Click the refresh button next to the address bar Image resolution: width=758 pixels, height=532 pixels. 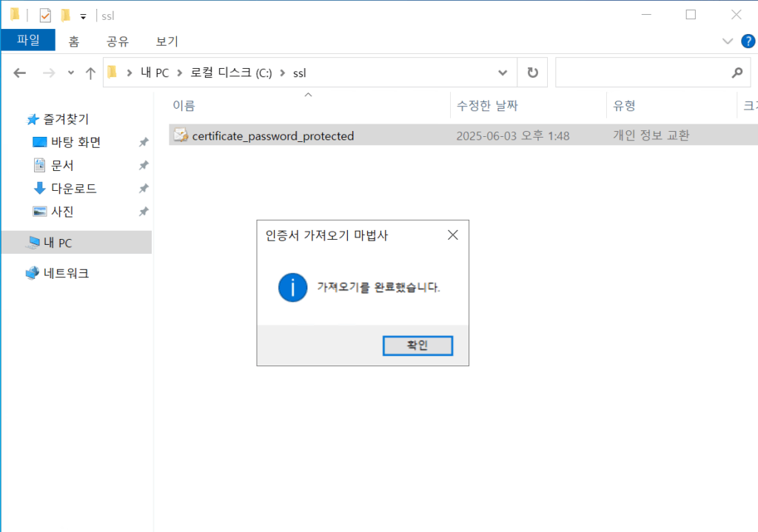[531, 73]
